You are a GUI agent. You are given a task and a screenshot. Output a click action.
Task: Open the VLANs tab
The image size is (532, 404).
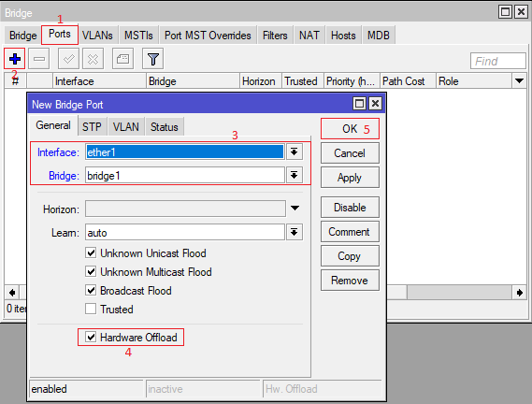click(x=97, y=36)
